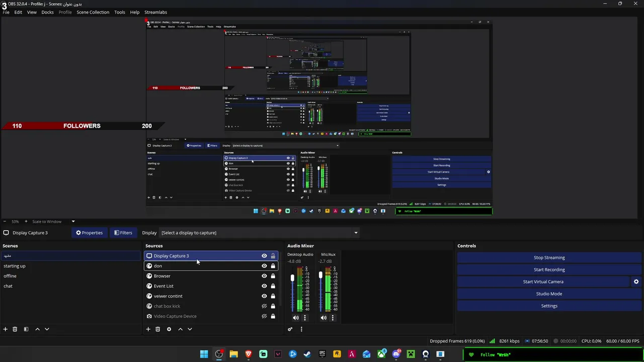Open the Streamlabs menu

155,12
